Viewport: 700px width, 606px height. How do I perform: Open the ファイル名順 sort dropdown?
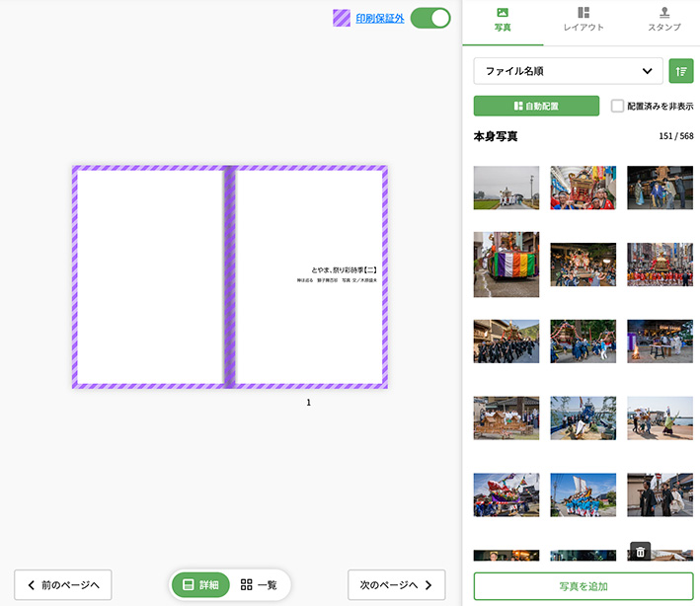(x=568, y=71)
